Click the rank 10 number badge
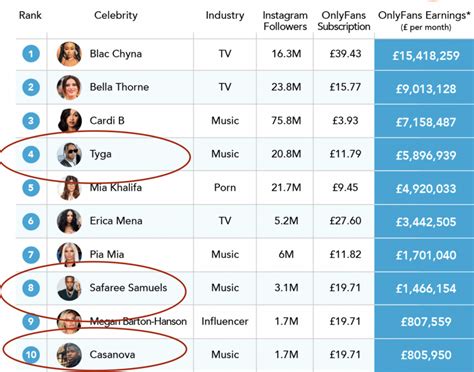The height and width of the screenshot is (372, 474). 31,354
